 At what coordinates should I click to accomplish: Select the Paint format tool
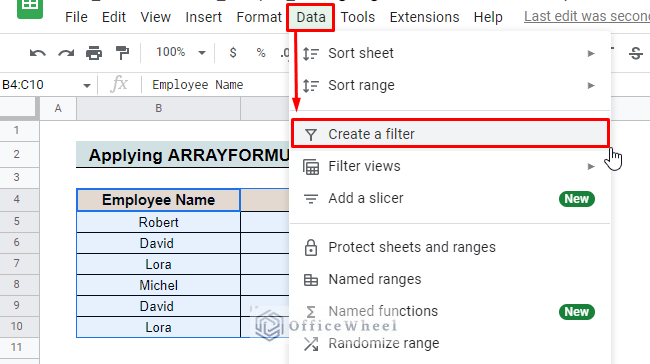coord(122,53)
